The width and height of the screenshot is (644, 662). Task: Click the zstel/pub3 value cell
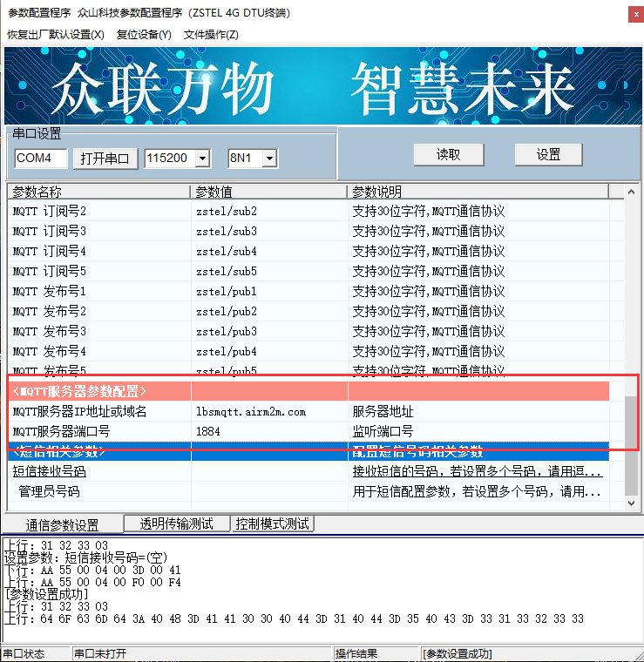point(269,331)
